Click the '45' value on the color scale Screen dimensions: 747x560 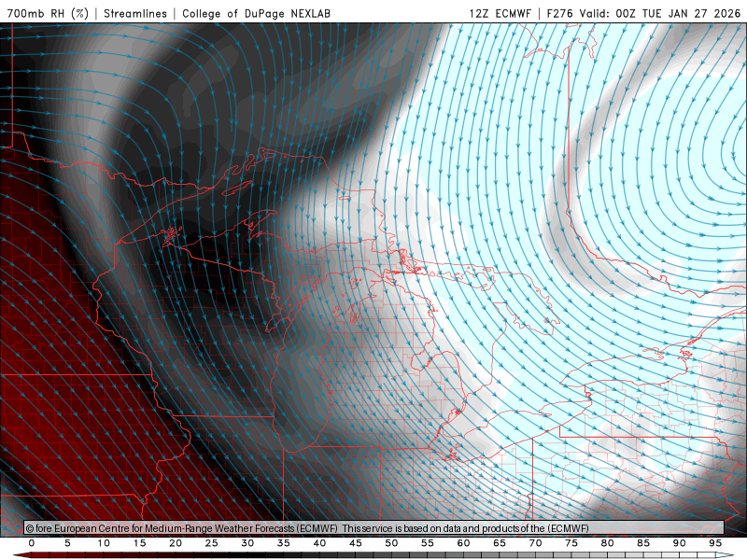point(356,543)
